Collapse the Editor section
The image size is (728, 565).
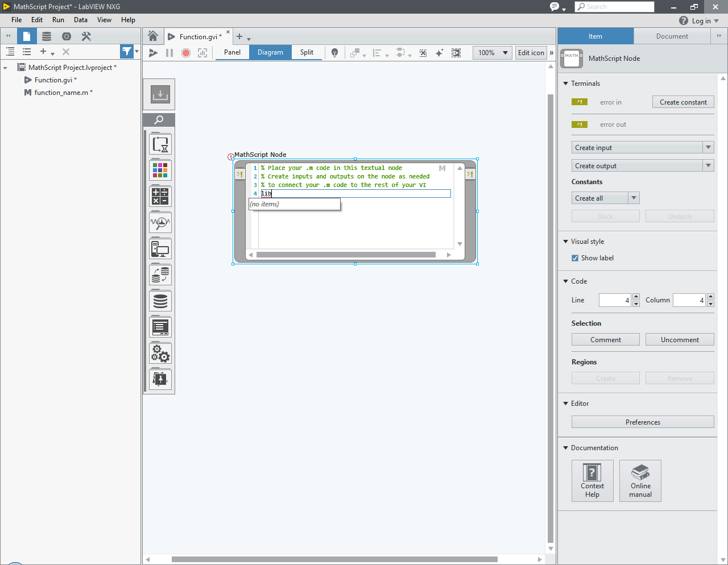(566, 404)
